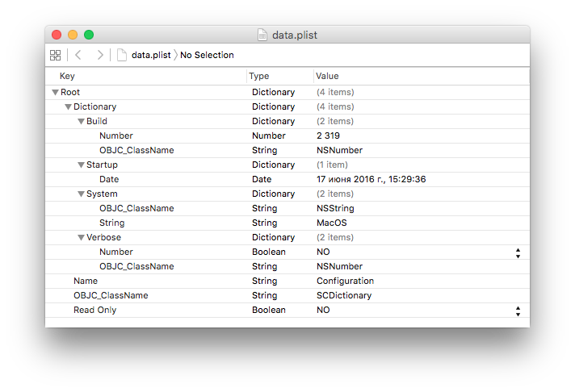This screenshot has height=392, width=575.
Task: Select No Selection in the breadcrumb bar
Action: [x=207, y=55]
